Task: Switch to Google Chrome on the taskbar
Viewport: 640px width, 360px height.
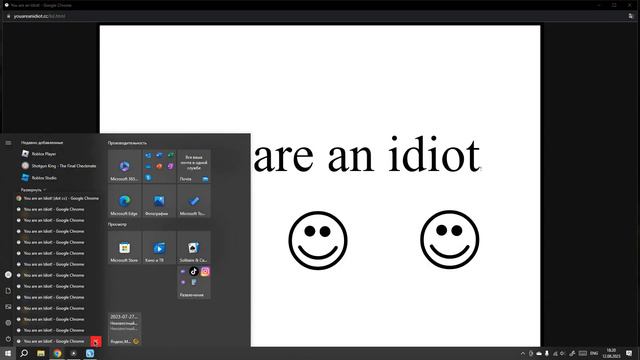Action: point(57,353)
